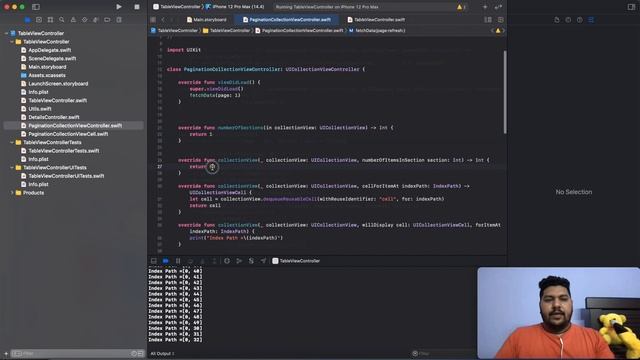The height and width of the screenshot is (360, 640).
Task: Open the TableViewController project breadcrumb
Action: (174, 31)
